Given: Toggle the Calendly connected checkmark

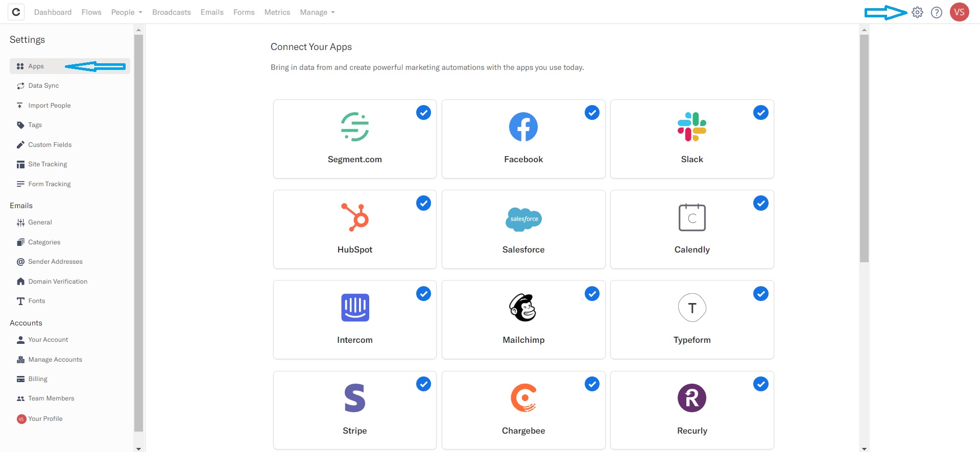Looking at the screenshot, I should click(760, 203).
